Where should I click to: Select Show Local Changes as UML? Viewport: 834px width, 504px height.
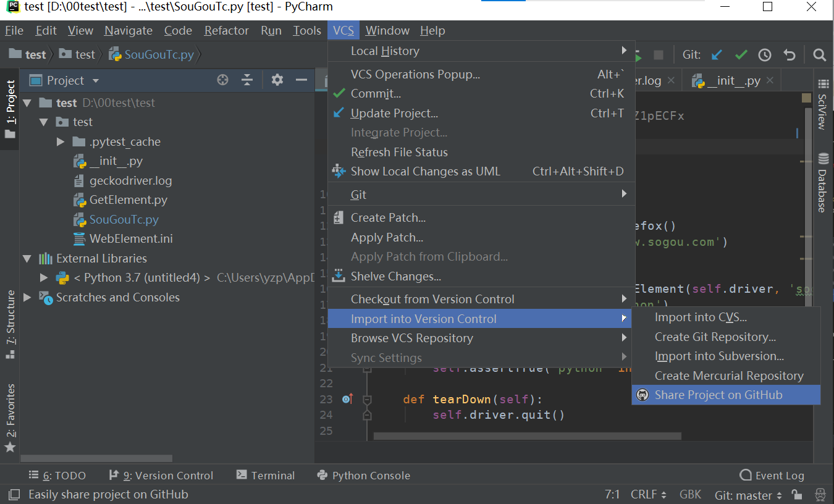point(481,172)
